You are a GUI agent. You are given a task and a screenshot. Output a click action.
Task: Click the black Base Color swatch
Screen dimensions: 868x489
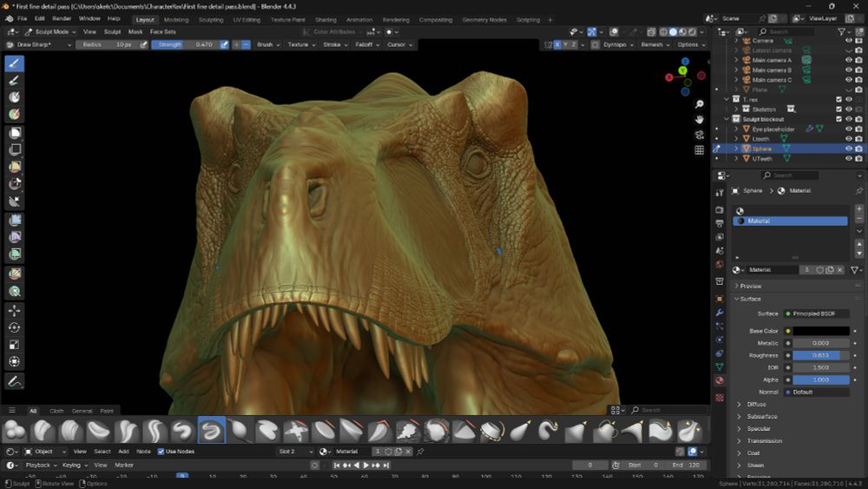coord(821,331)
